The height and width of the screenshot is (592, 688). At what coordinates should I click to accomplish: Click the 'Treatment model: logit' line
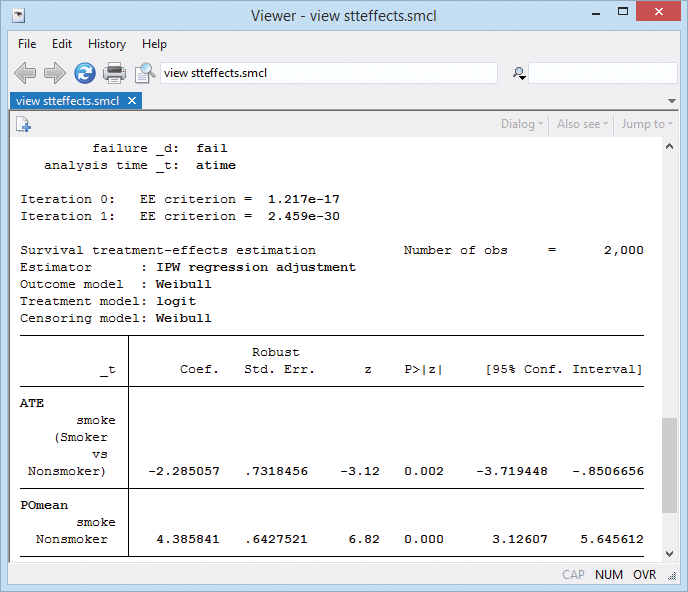point(108,301)
